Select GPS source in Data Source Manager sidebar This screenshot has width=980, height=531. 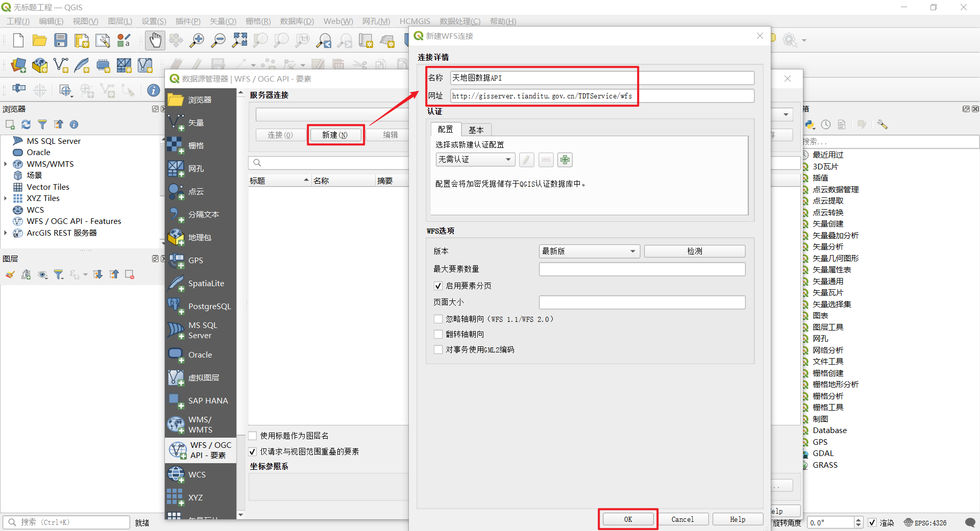pyautogui.click(x=201, y=261)
